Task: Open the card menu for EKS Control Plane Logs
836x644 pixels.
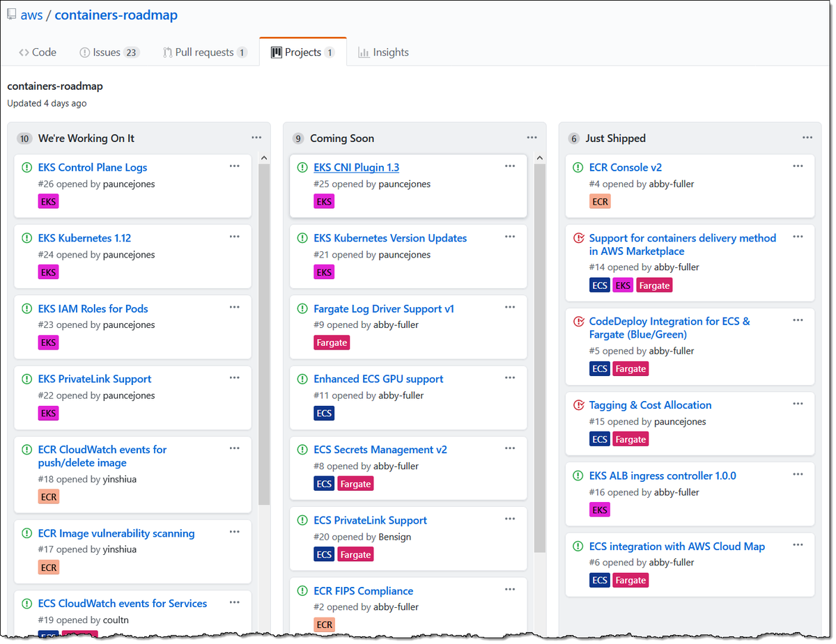Action: pos(235,166)
